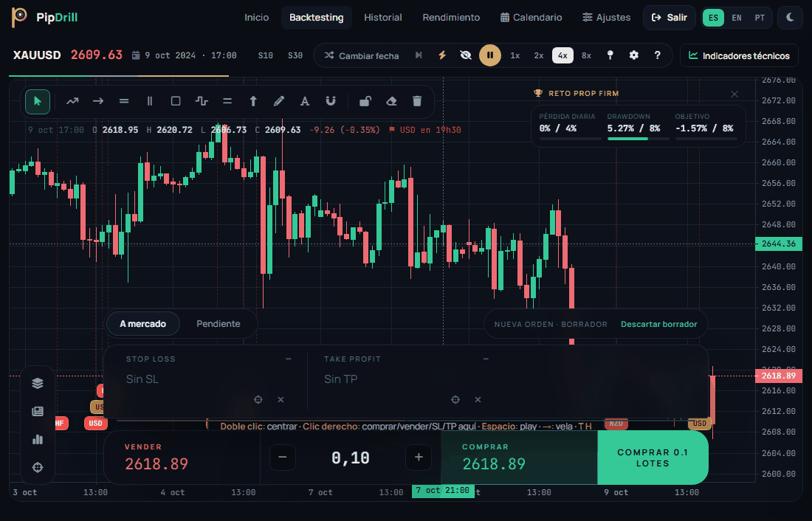Open Indicadores técnicos panel

[739, 55]
